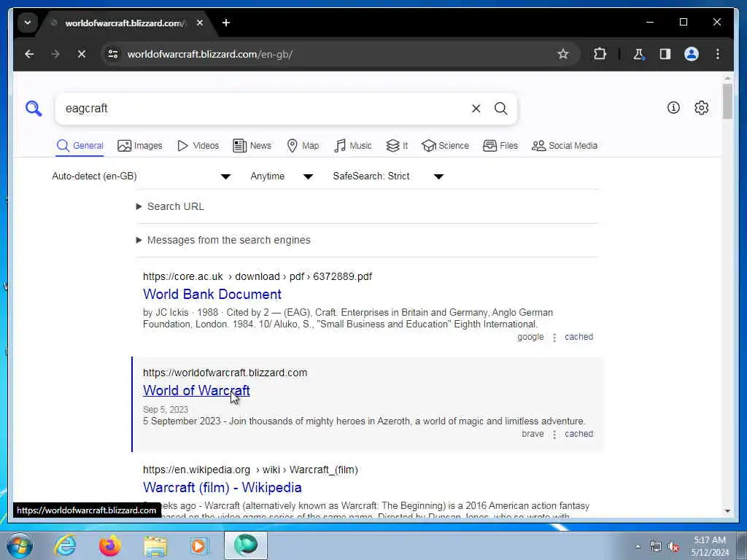Open the SafeSearch: Strict dropdown
The width and height of the screenshot is (747, 560).
pyautogui.click(x=388, y=176)
